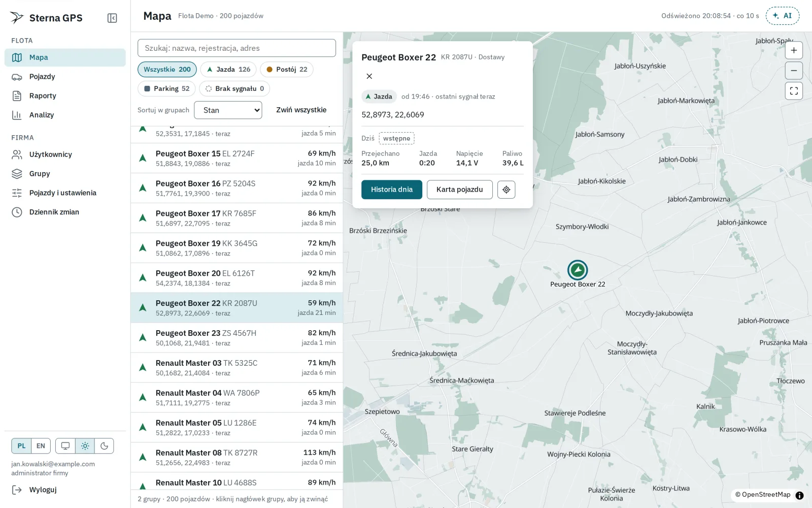The image size is (812, 508).
Task: Open the Stan sort dropdown
Action: (x=228, y=110)
